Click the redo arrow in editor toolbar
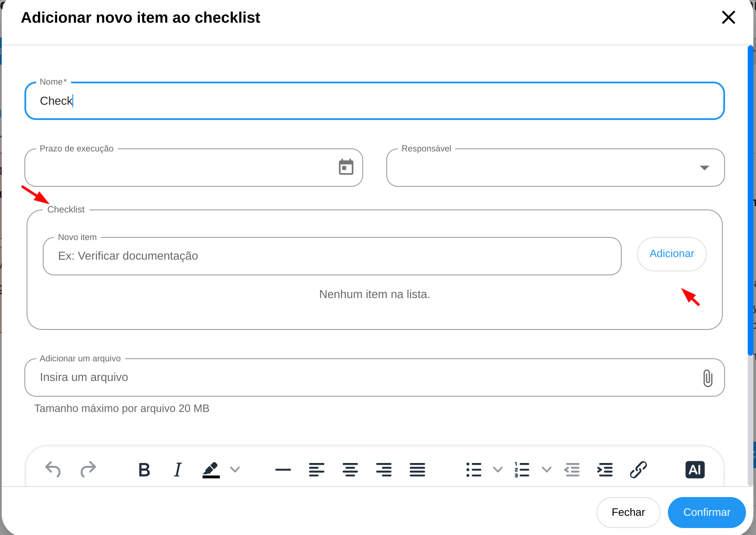Viewport: 756px width, 535px height. coord(88,470)
